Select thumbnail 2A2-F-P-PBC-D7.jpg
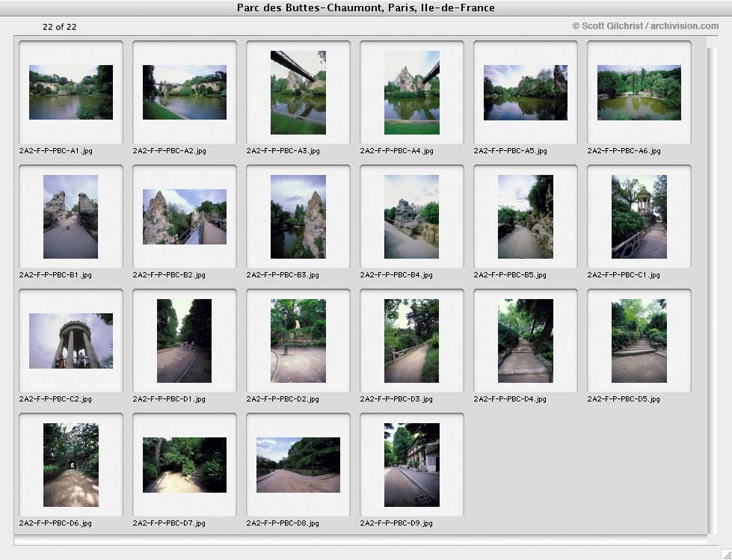Viewport: 732px width, 560px height. [185, 465]
